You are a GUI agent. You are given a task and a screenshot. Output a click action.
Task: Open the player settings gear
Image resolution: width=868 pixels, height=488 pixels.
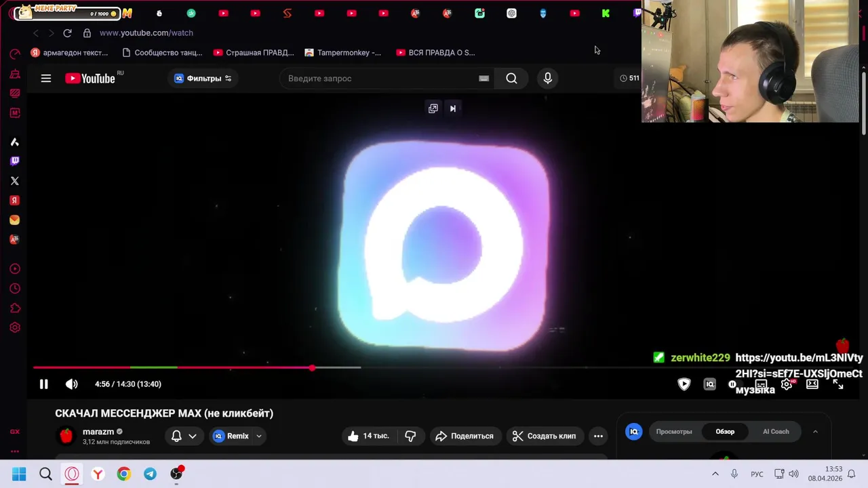(x=787, y=384)
